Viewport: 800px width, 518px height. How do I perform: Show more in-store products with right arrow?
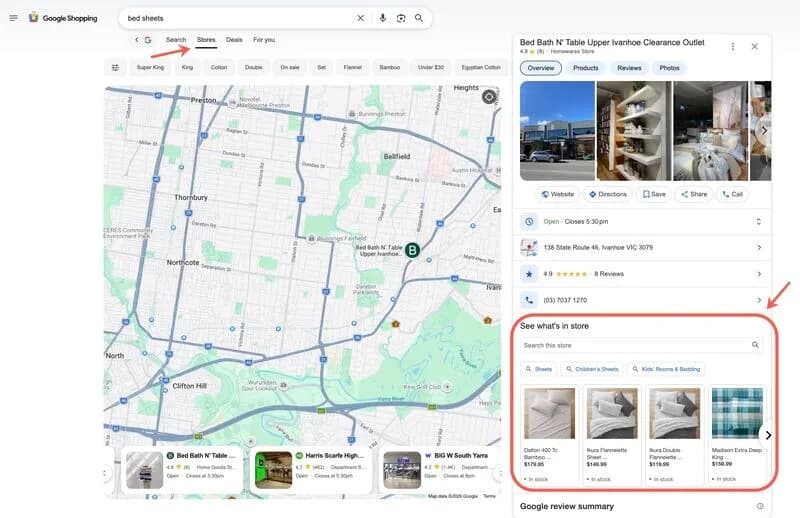point(768,435)
